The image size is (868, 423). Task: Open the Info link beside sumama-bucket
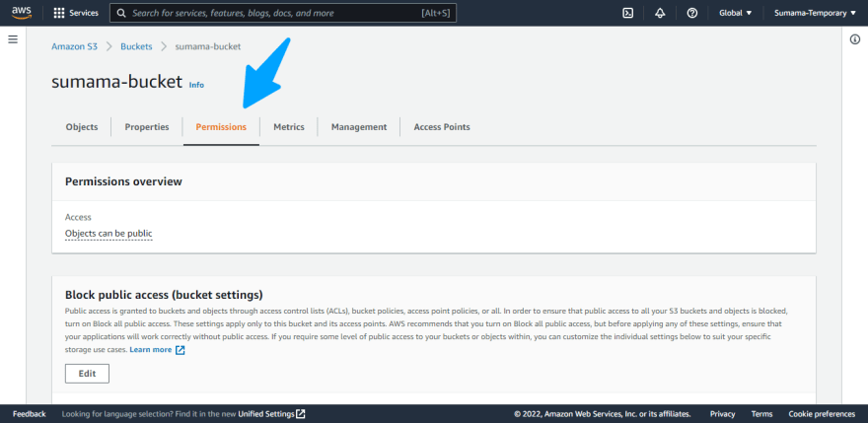click(x=196, y=85)
